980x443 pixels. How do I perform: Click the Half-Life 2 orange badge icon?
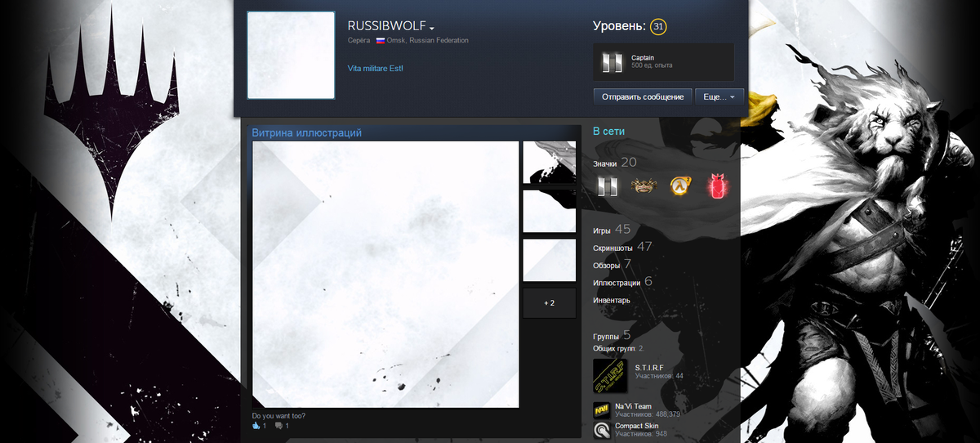[681, 187]
